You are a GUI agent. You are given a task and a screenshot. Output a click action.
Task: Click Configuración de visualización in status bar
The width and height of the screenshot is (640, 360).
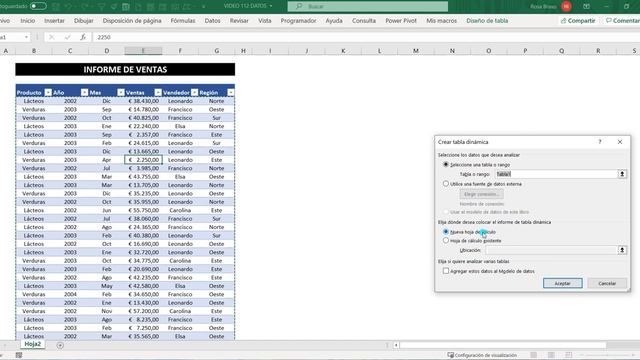point(482,355)
